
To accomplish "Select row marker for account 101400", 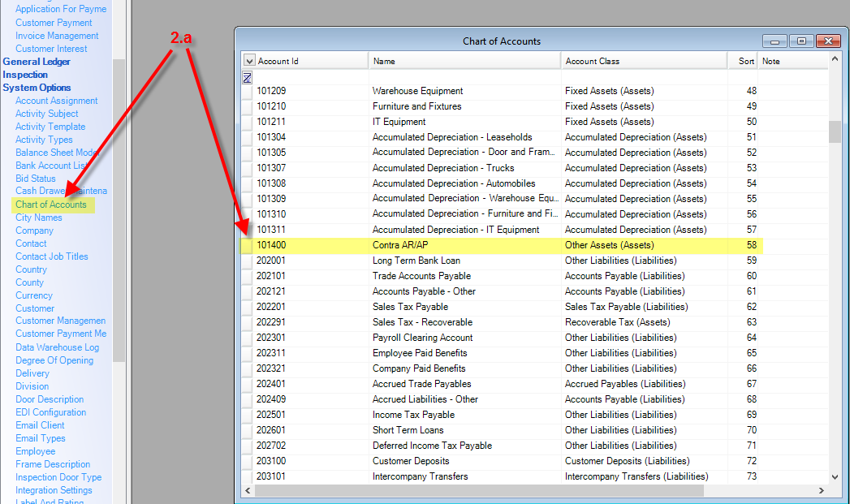I will 247,245.
